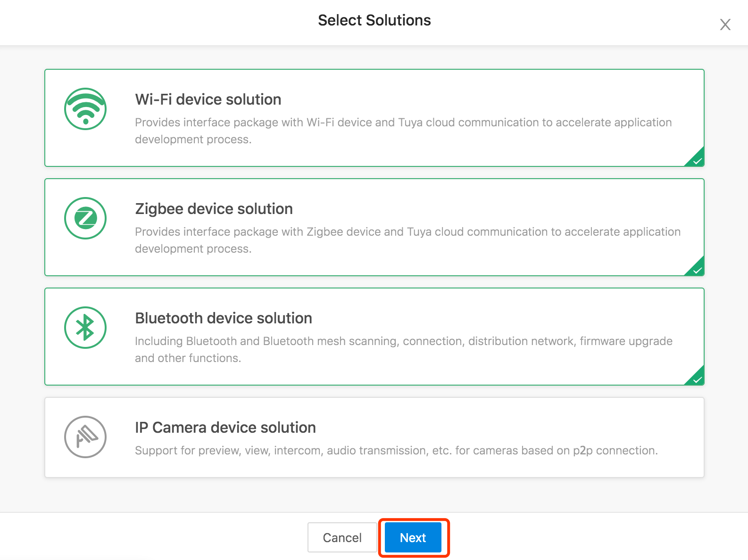This screenshot has height=560, width=748.
Task: Close the Select Solutions dialog
Action: click(x=725, y=25)
